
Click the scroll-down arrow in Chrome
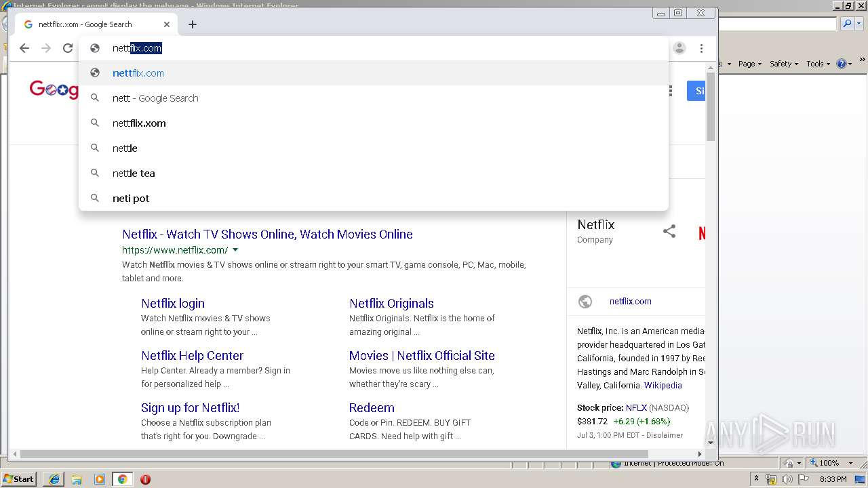tap(711, 443)
